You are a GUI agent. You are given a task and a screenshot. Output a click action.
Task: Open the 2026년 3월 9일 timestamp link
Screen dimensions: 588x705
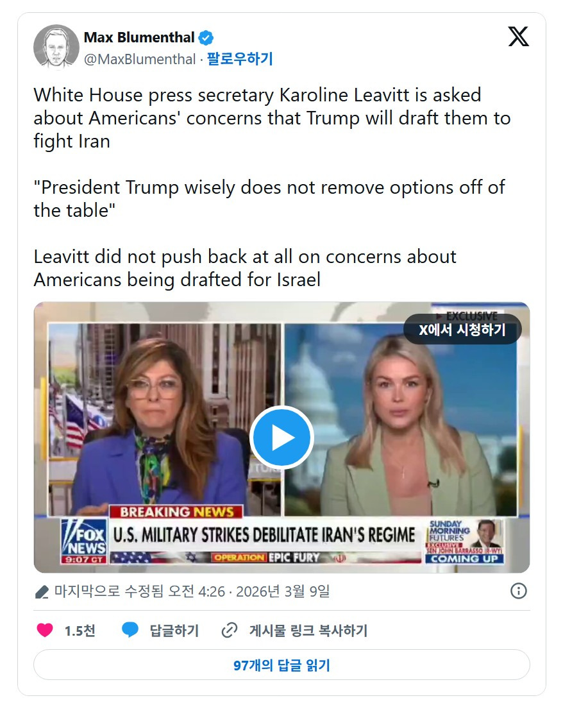(283, 591)
